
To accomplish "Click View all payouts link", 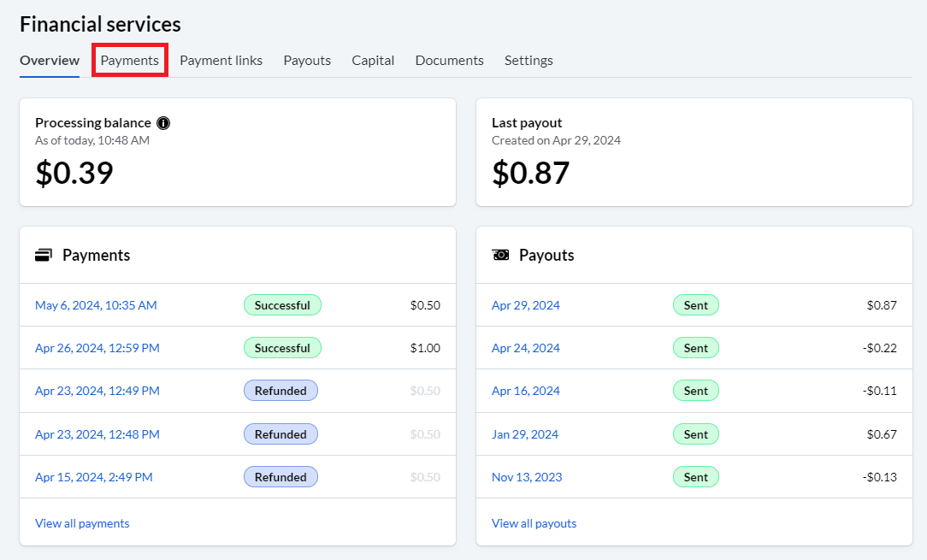I will pyautogui.click(x=534, y=523).
